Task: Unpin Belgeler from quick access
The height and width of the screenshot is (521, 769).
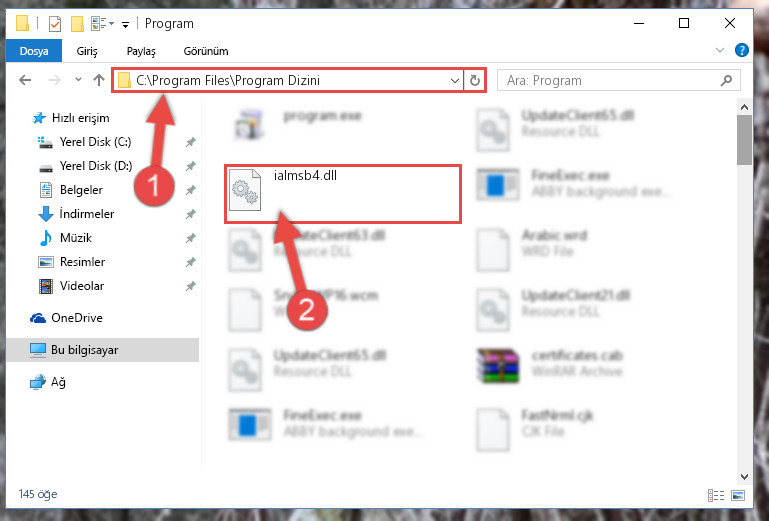Action: (x=190, y=190)
